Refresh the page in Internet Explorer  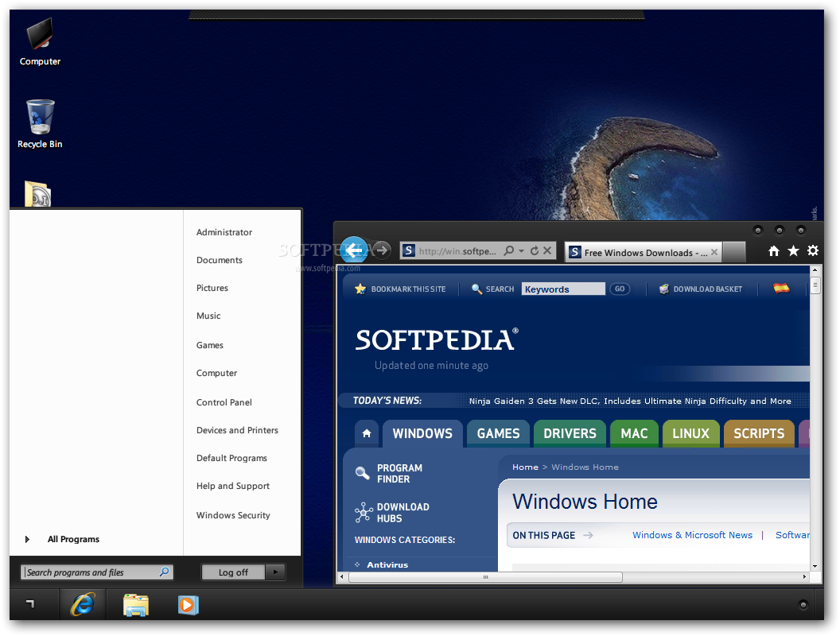[534, 250]
